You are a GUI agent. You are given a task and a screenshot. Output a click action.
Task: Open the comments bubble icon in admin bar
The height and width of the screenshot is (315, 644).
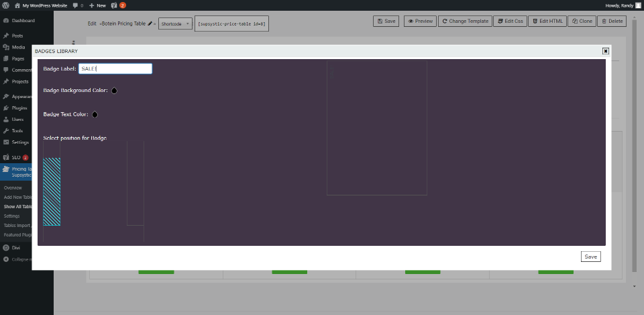point(75,6)
